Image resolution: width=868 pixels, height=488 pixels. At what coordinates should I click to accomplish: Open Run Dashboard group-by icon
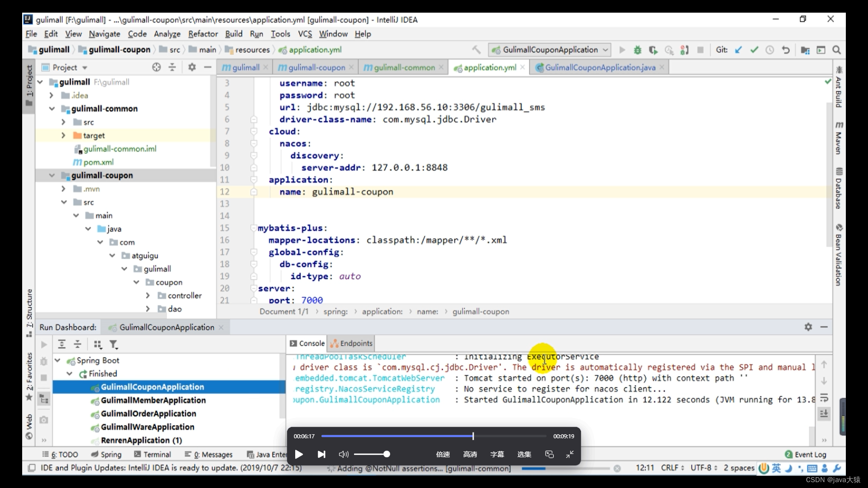coord(98,344)
